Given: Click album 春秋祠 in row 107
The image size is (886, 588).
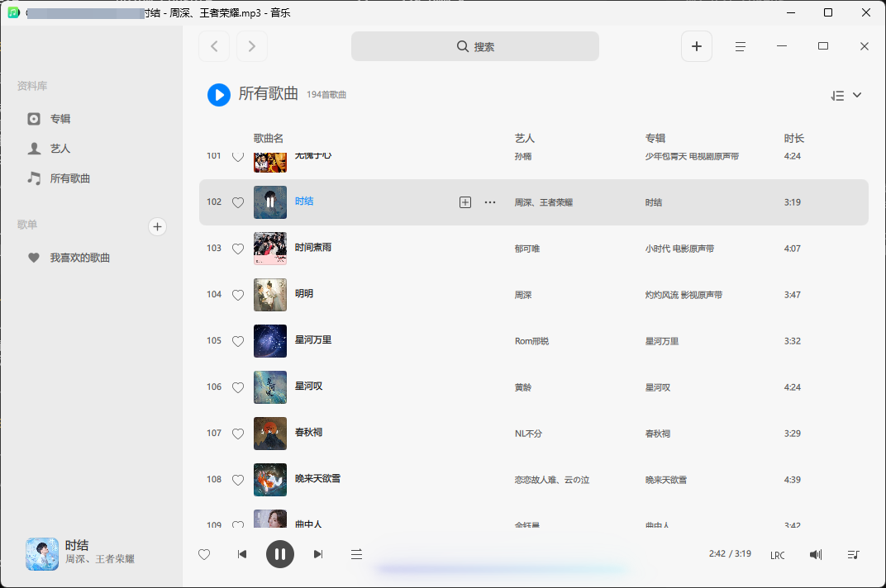Looking at the screenshot, I should click(658, 434).
